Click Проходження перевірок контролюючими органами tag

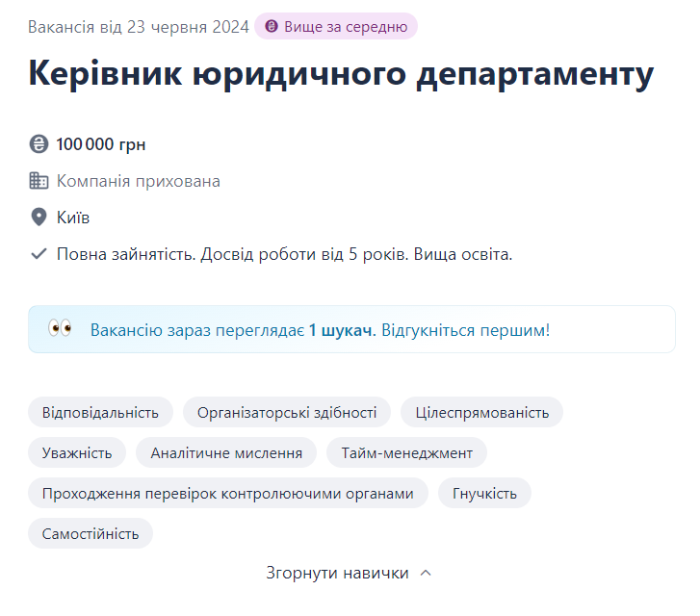[228, 493]
